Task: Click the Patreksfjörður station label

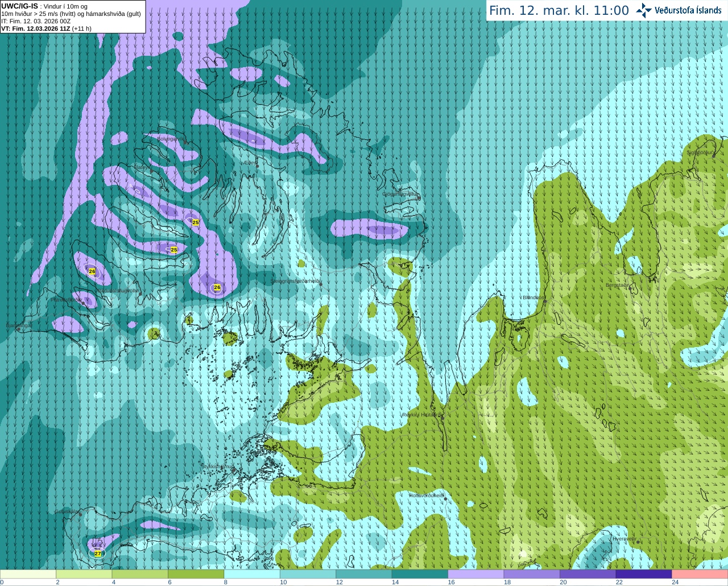Action: 66,299
